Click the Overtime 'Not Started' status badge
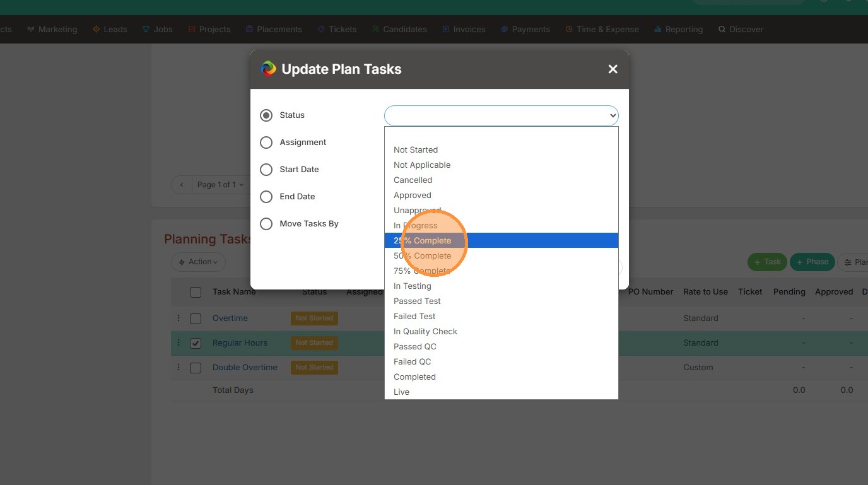The height and width of the screenshot is (485, 868). pyautogui.click(x=314, y=318)
